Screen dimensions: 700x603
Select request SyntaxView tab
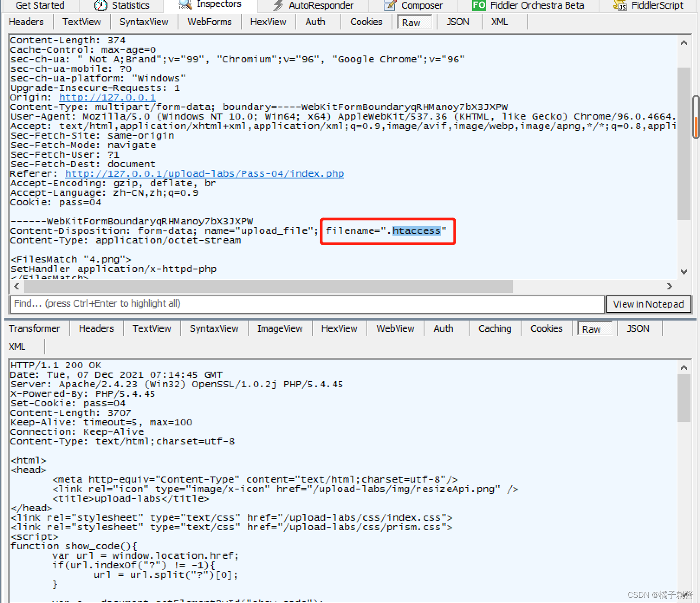coord(144,22)
